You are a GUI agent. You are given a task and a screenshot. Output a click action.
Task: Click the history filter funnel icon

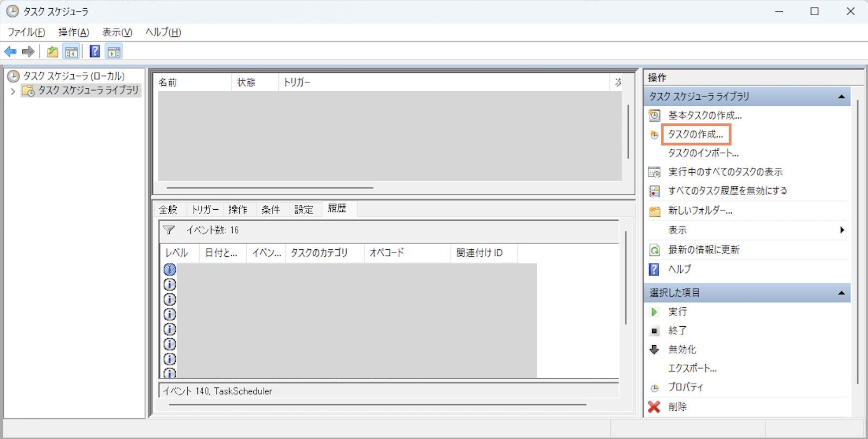point(169,230)
